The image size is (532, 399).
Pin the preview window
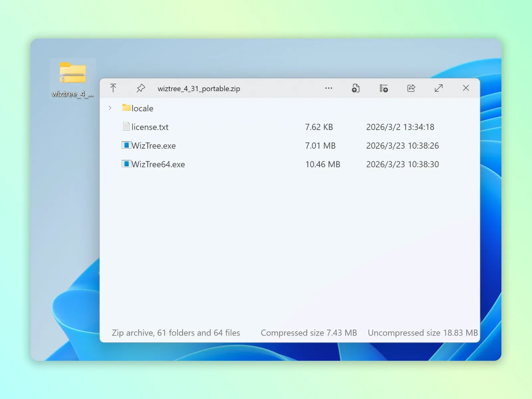(x=141, y=88)
